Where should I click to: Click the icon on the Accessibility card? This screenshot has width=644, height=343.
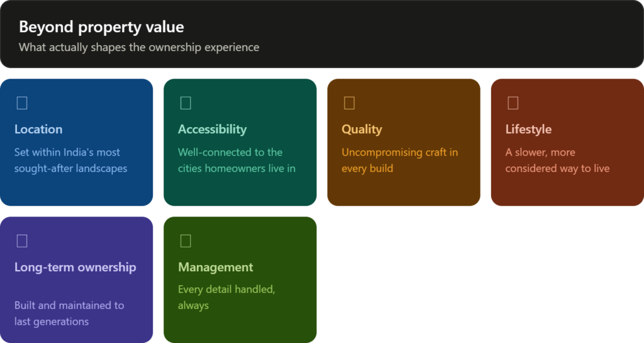186,103
